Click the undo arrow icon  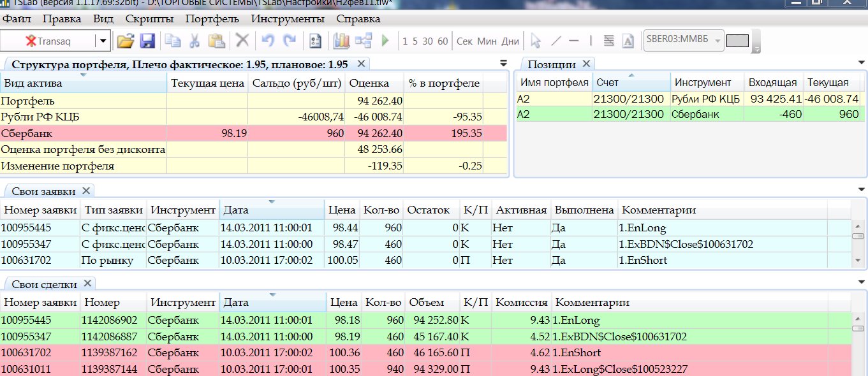(x=268, y=41)
